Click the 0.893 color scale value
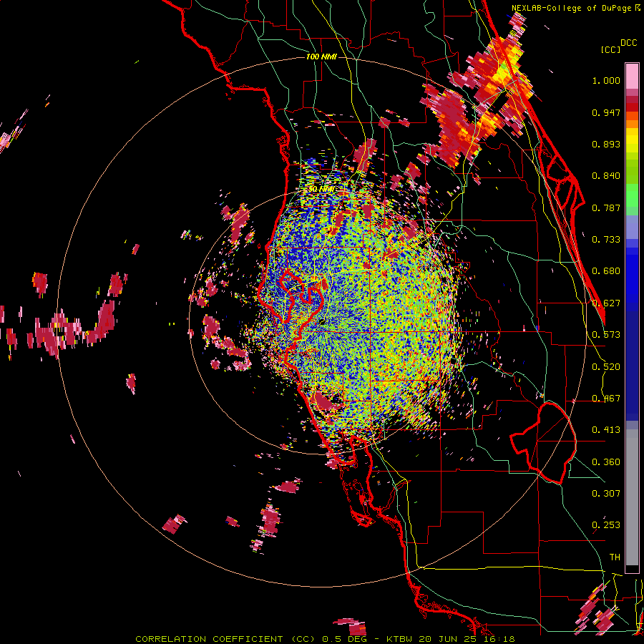 [x=606, y=144]
